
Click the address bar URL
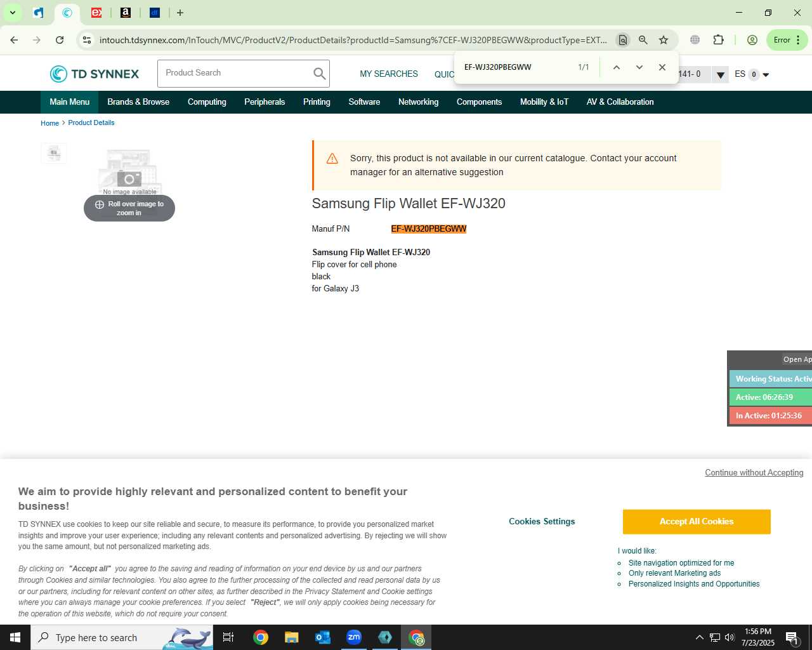click(x=353, y=40)
